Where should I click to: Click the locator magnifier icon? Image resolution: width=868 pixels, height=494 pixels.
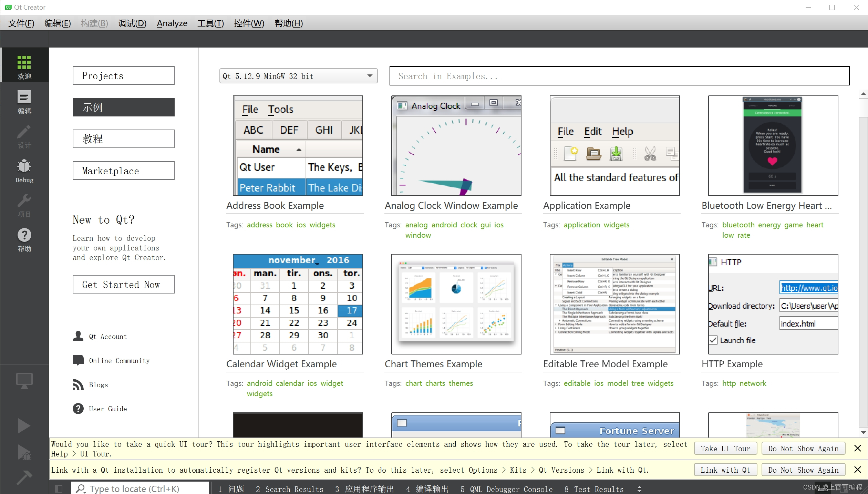(x=81, y=488)
